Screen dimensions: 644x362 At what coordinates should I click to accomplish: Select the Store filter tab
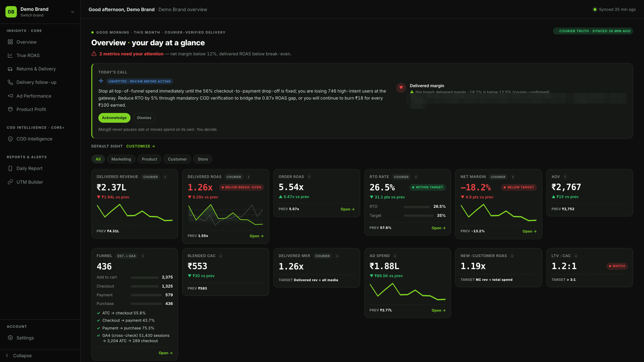pyautogui.click(x=203, y=159)
